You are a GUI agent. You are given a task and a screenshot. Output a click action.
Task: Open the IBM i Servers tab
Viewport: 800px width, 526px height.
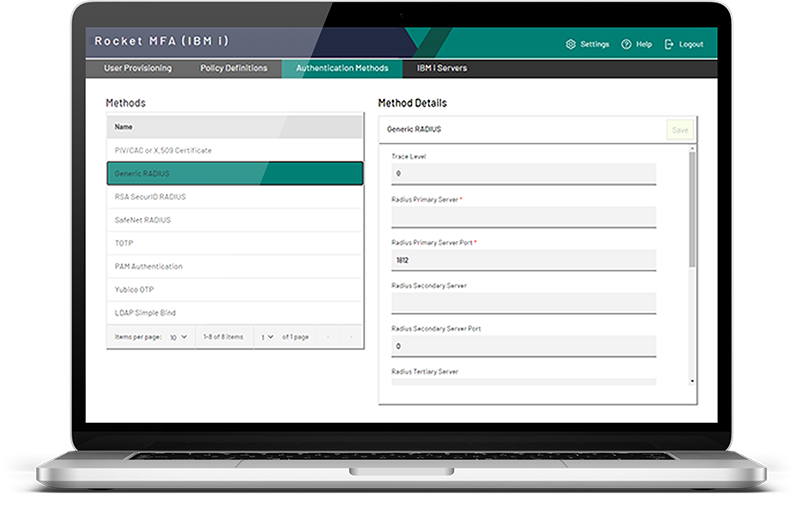click(x=442, y=68)
